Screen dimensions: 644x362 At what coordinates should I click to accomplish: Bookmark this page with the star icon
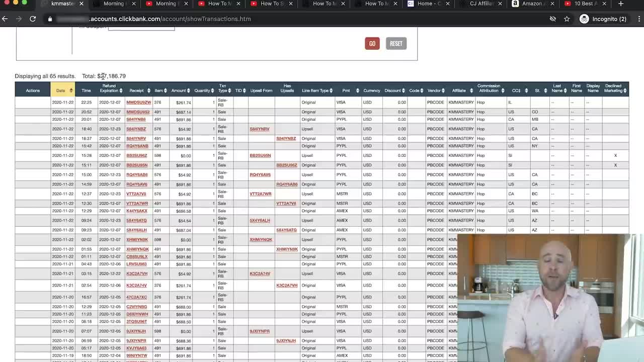click(567, 19)
